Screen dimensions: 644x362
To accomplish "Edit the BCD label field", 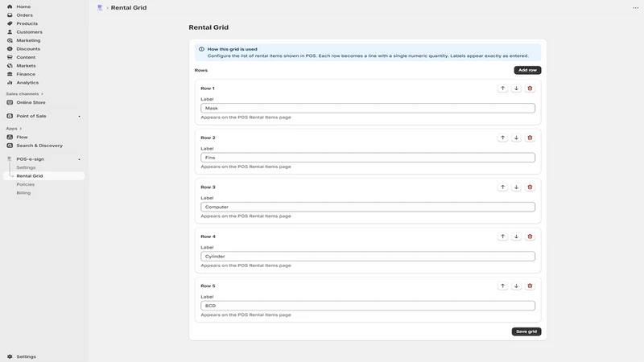I will pyautogui.click(x=368, y=306).
